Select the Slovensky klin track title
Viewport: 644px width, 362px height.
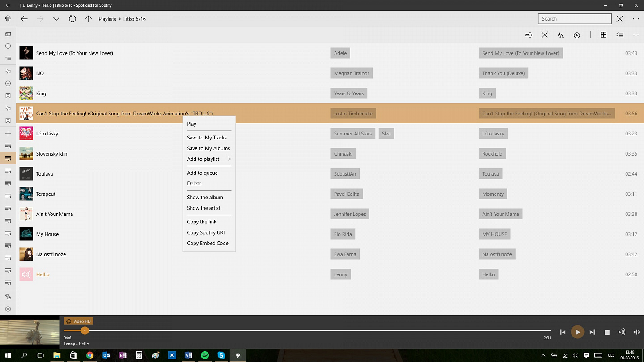tap(51, 154)
